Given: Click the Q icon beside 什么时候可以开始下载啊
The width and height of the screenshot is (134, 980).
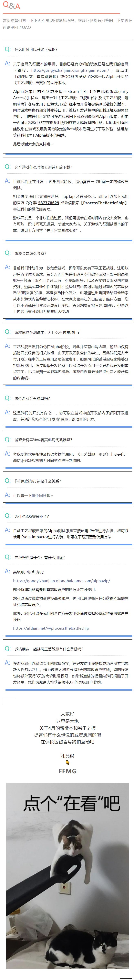Looking at the screenshot, I should pos(8,49).
